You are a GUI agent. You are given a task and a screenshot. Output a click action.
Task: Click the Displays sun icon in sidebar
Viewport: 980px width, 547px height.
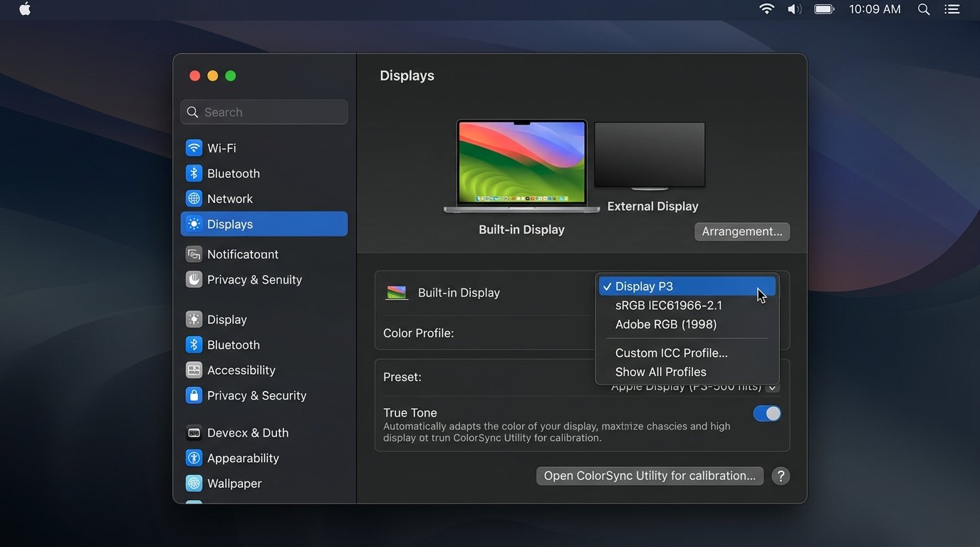pos(194,224)
